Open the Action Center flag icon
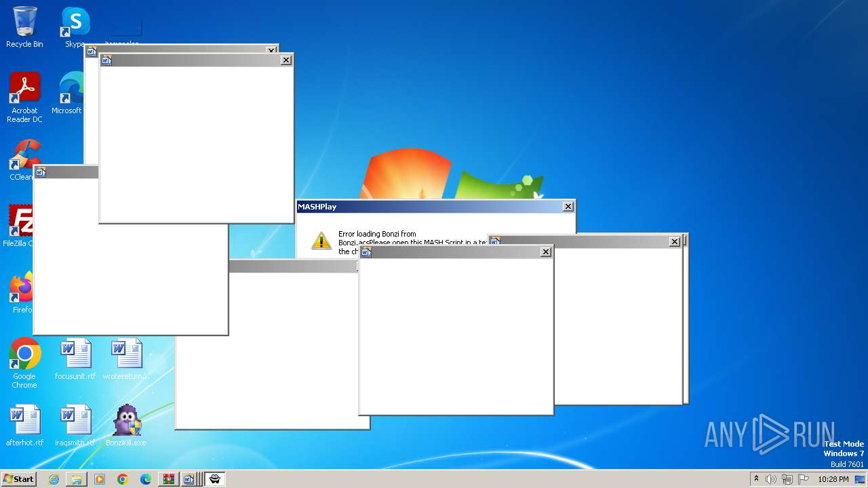Screen dimensions: 868x488 (x=803, y=479)
